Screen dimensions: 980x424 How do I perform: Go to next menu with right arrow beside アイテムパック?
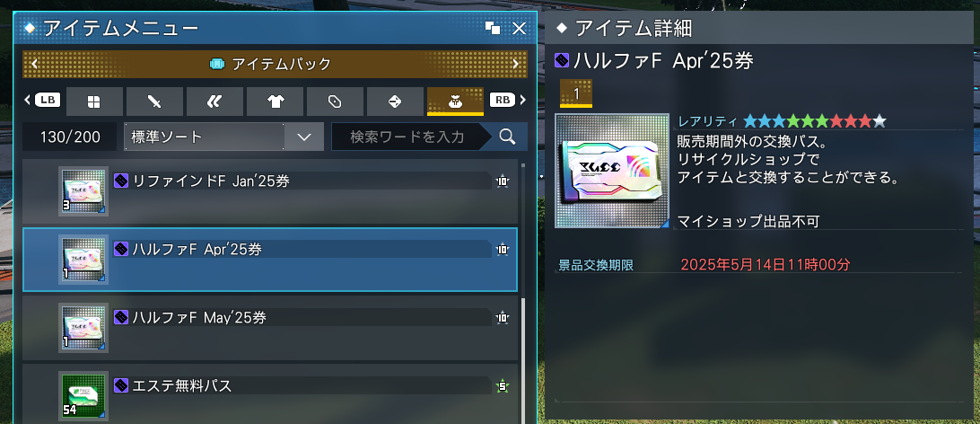point(516,63)
